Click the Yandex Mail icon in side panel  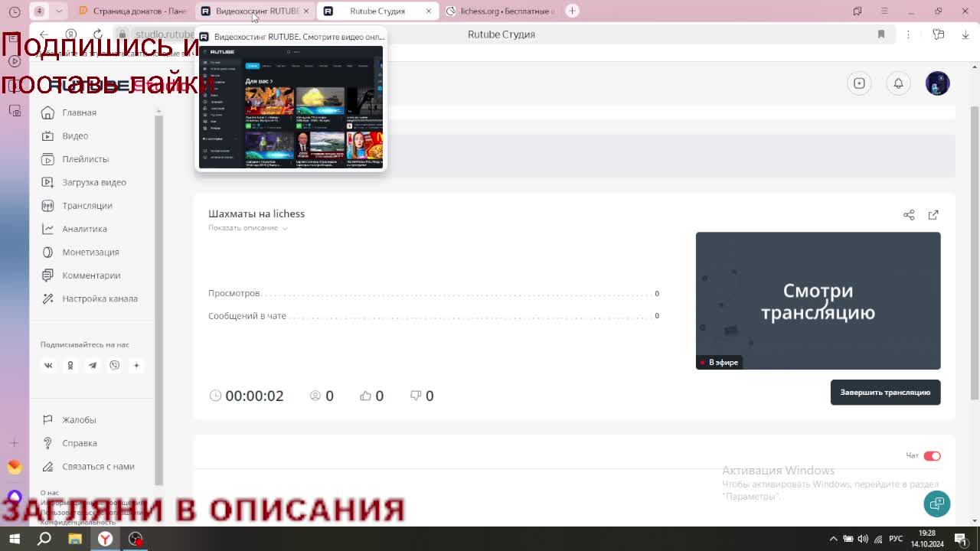[15, 467]
